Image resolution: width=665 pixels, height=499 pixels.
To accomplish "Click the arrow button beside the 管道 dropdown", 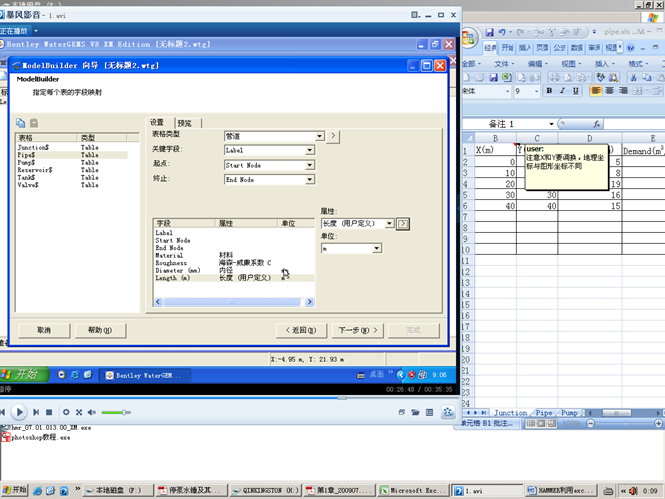I will (x=334, y=136).
